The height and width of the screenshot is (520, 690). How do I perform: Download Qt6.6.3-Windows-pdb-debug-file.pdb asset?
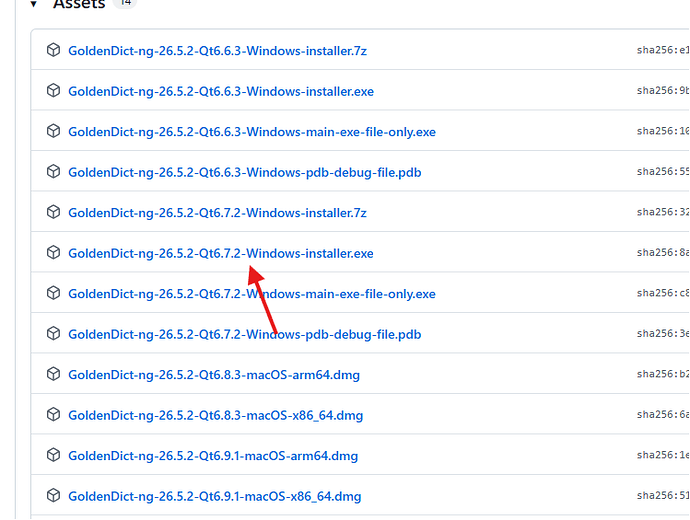point(245,172)
